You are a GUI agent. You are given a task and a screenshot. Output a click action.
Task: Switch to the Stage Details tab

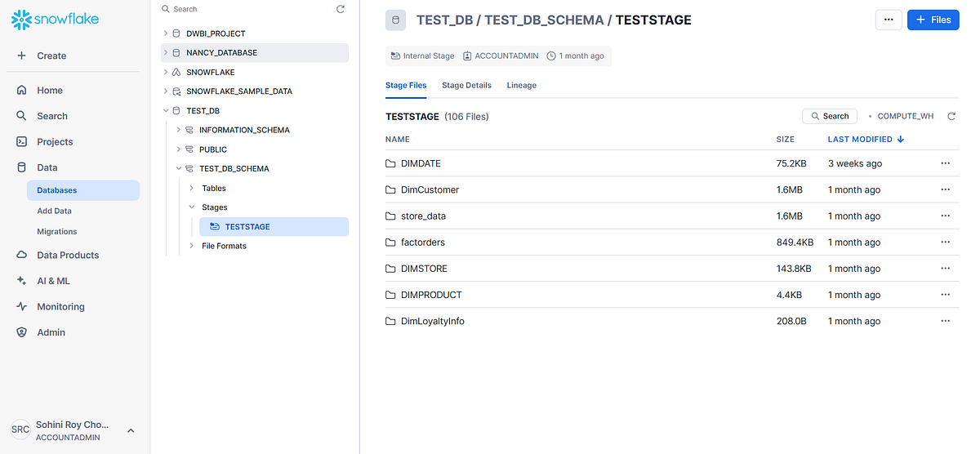tap(466, 85)
